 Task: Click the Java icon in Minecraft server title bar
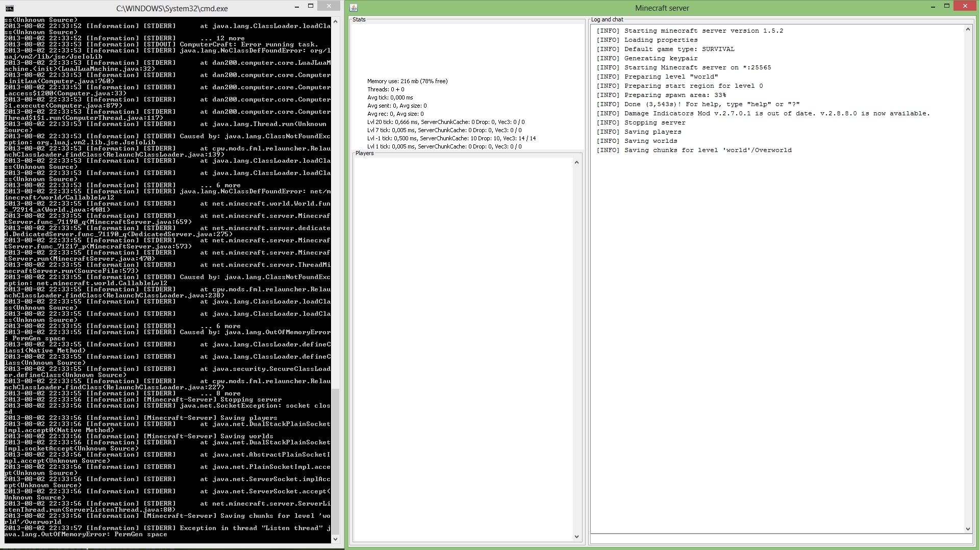pos(354,8)
